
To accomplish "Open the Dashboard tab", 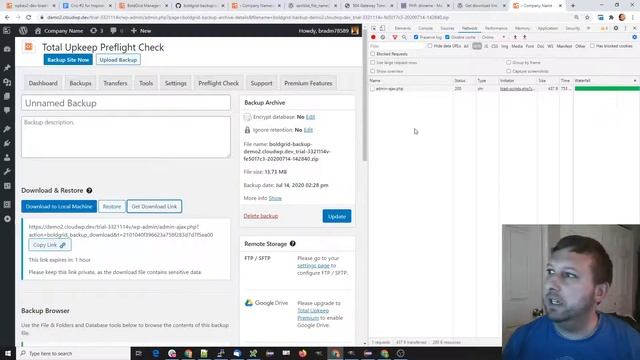I will (43, 83).
